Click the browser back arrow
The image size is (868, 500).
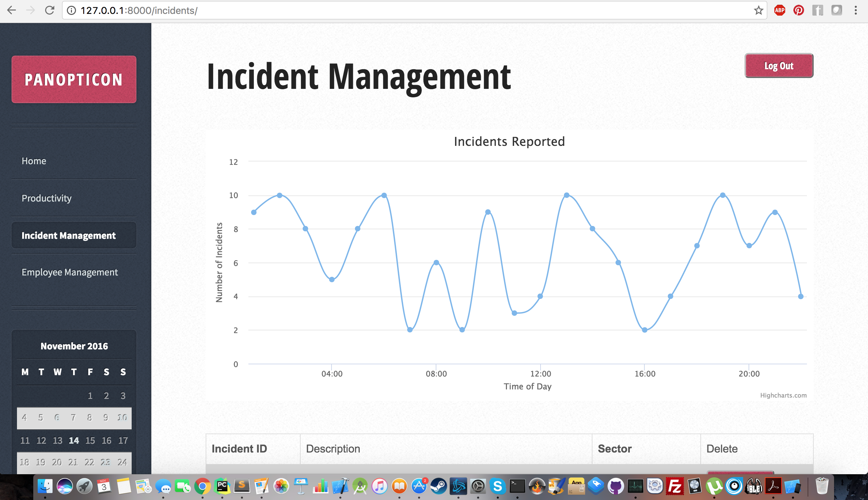point(12,10)
